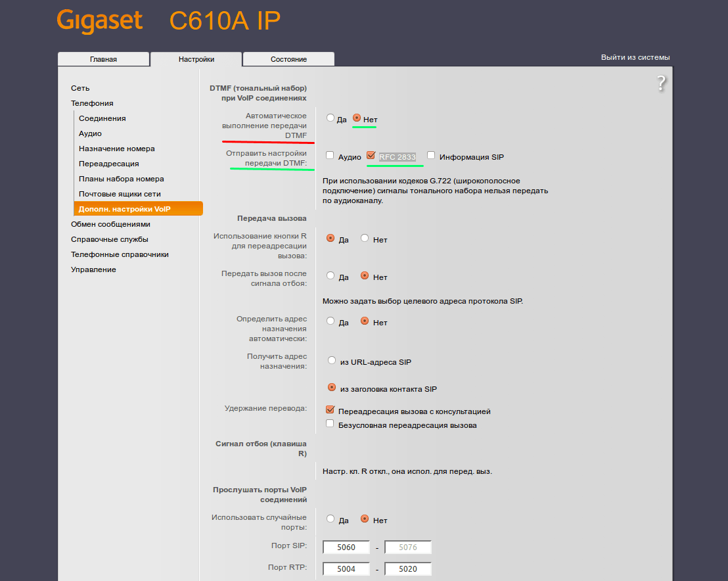This screenshot has height=581, width=728.
Task: Select Да for R key call transfer
Action: (330, 239)
